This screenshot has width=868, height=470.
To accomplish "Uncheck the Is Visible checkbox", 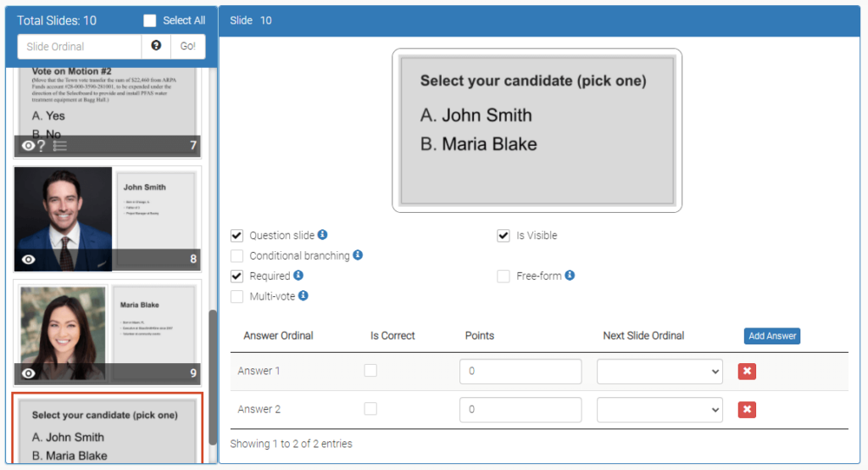I will click(x=504, y=235).
